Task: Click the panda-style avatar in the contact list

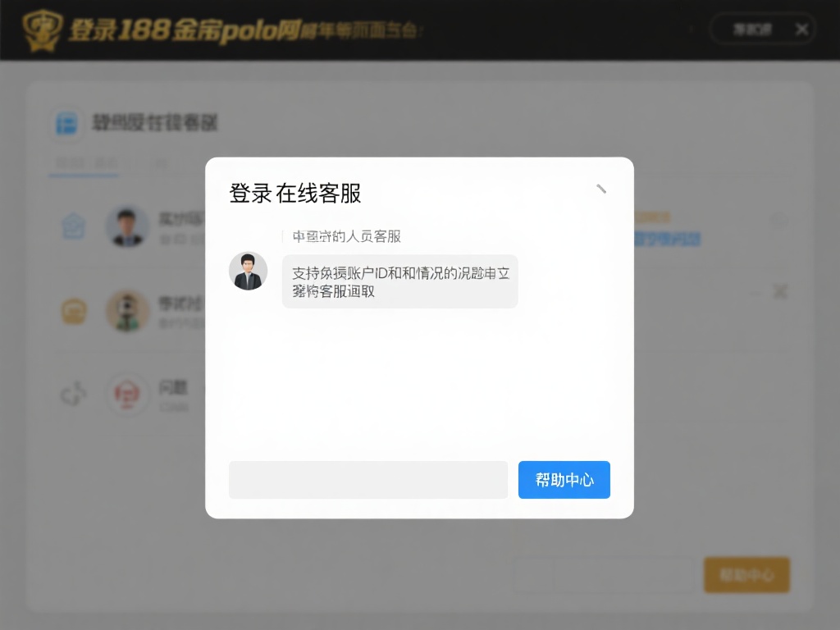Action: tap(128, 312)
